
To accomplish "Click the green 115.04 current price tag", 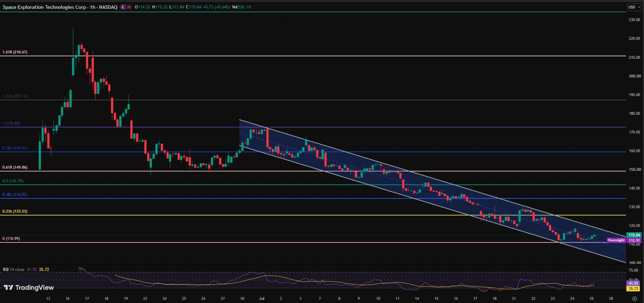I will click(634, 235).
